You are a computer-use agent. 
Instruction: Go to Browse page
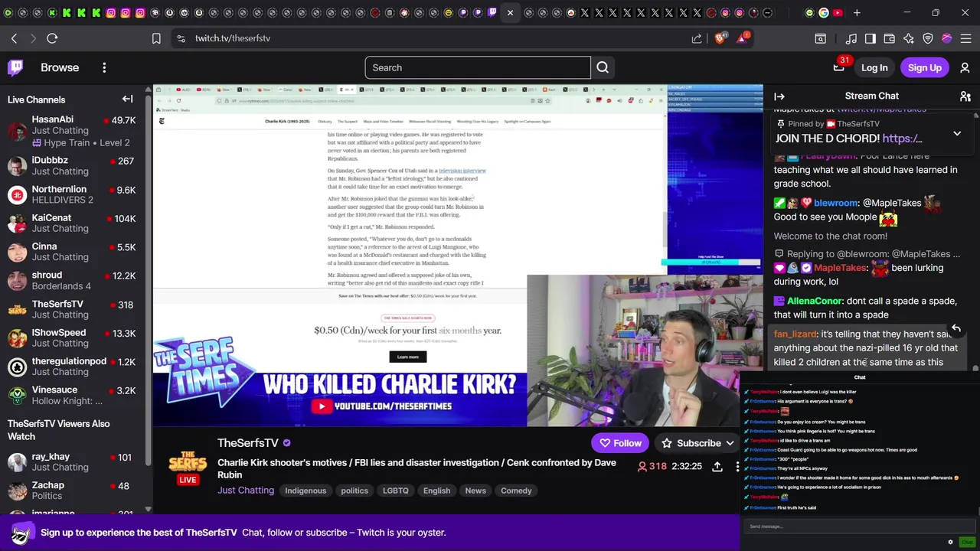click(60, 67)
